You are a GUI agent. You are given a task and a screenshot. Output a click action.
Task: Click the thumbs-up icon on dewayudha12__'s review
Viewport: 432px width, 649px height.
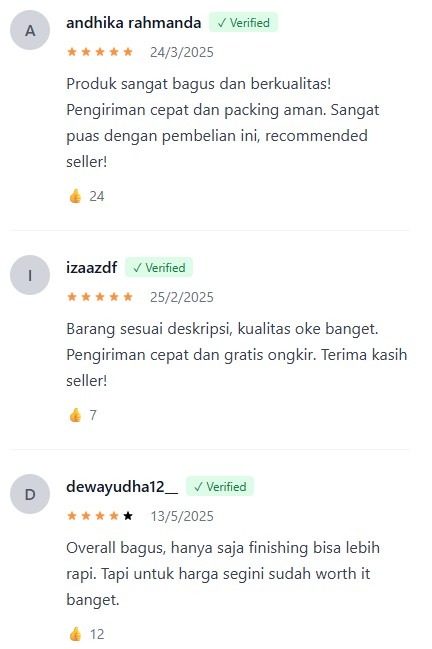75,634
